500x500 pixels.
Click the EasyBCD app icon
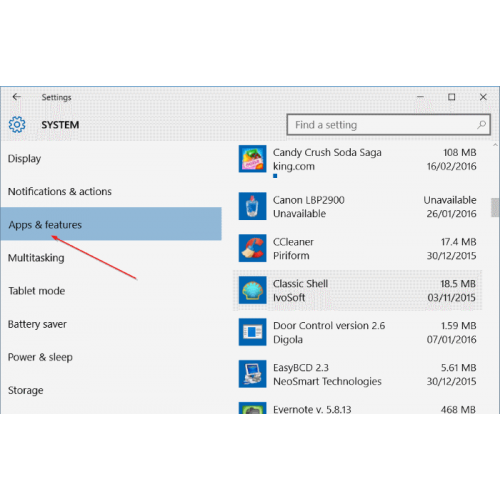click(252, 374)
